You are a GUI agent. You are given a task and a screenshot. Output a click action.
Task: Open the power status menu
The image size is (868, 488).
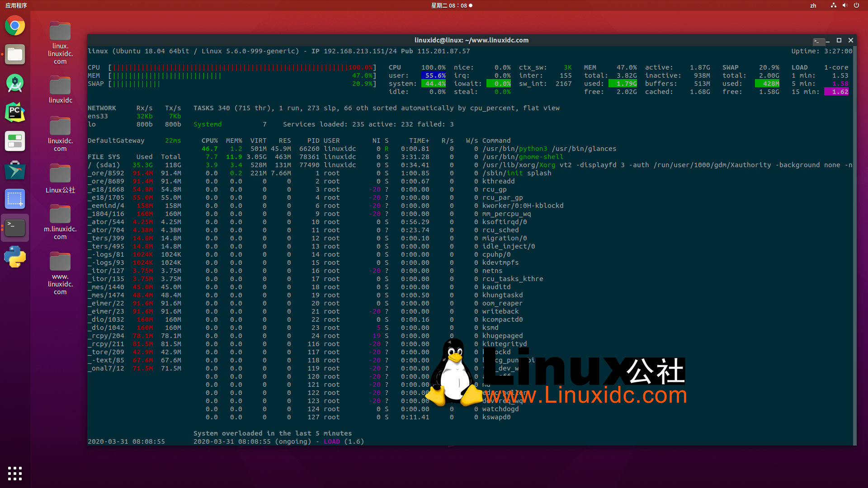(857, 5)
